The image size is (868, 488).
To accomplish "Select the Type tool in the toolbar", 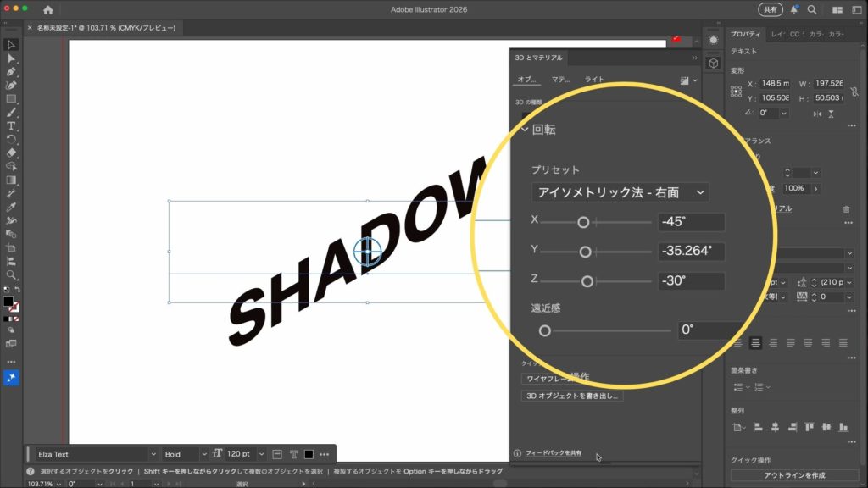I will point(11,125).
